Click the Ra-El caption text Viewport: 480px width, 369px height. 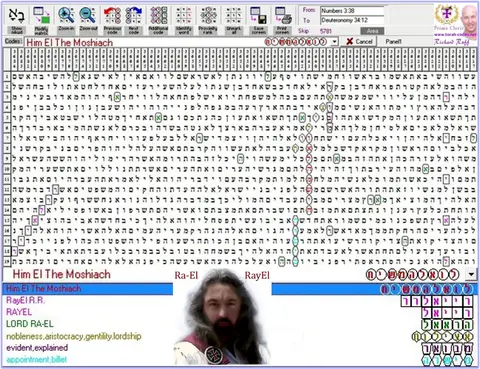(x=186, y=276)
